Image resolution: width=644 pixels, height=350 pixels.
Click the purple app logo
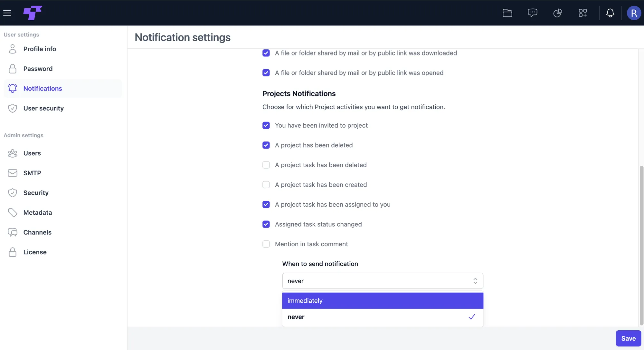(33, 13)
